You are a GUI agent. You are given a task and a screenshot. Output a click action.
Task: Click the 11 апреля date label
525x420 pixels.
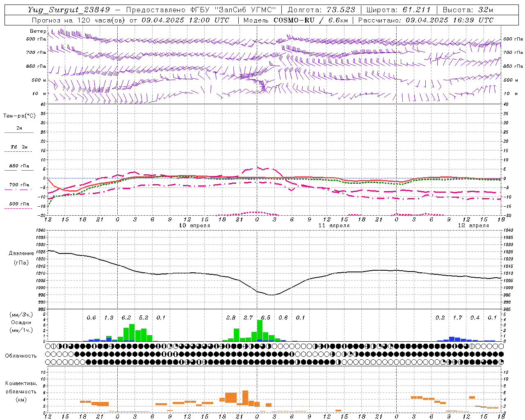[334, 225]
